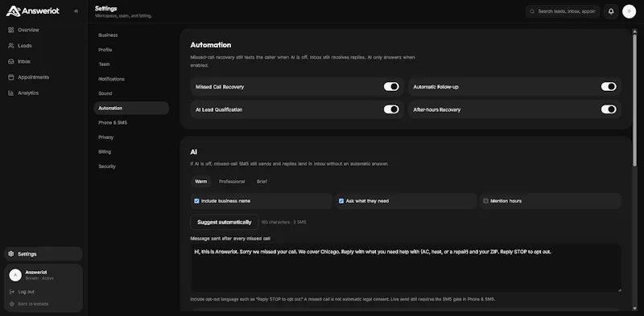Viewport: 644px width, 316px height.
Task: Click Log out link
Action: tap(27, 292)
